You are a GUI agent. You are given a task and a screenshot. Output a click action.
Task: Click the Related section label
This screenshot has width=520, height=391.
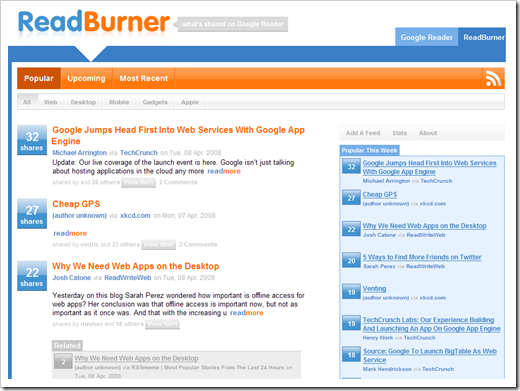(67, 346)
